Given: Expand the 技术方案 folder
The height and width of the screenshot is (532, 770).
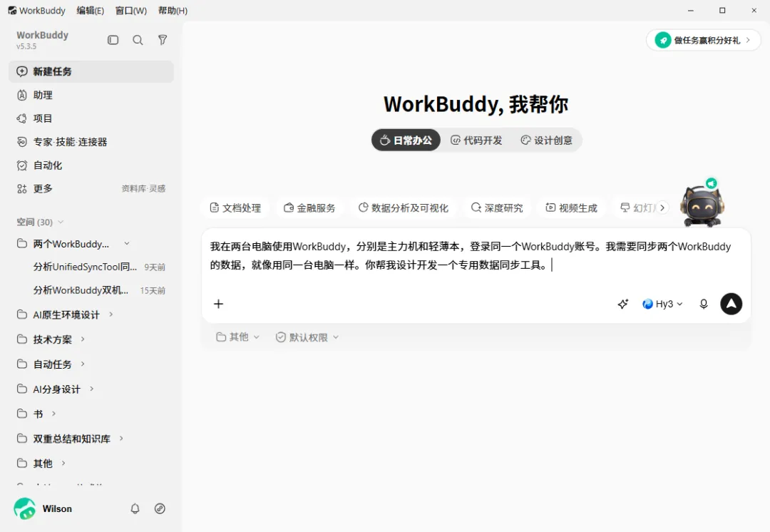Looking at the screenshot, I should click(83, 339).
